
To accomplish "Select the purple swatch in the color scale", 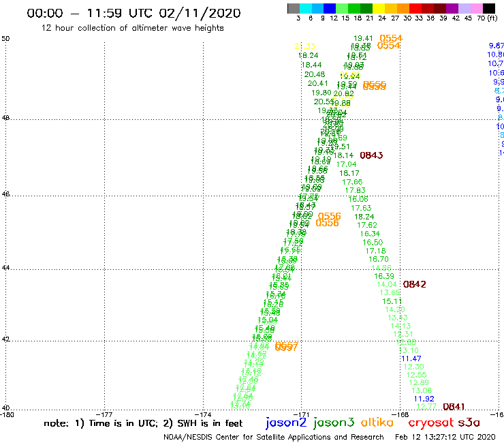I will [452, 8].
